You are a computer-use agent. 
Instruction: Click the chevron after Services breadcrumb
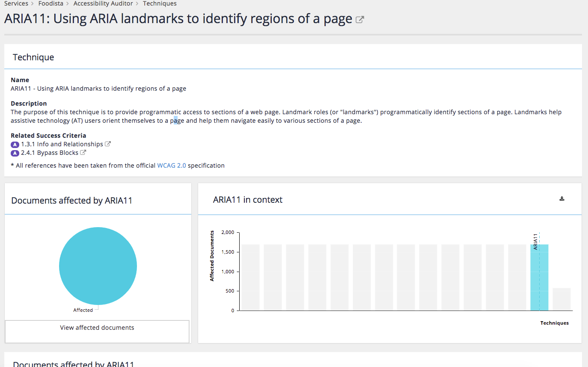pyautogui.click(x=33, y=3)
